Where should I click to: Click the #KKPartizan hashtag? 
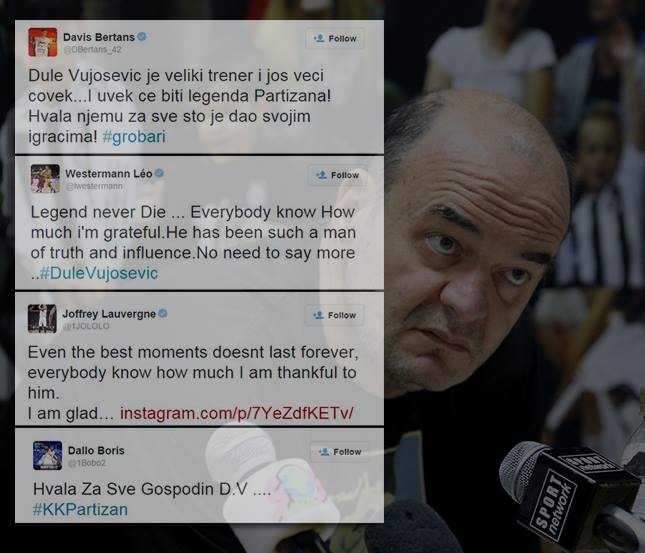point(80,509)
